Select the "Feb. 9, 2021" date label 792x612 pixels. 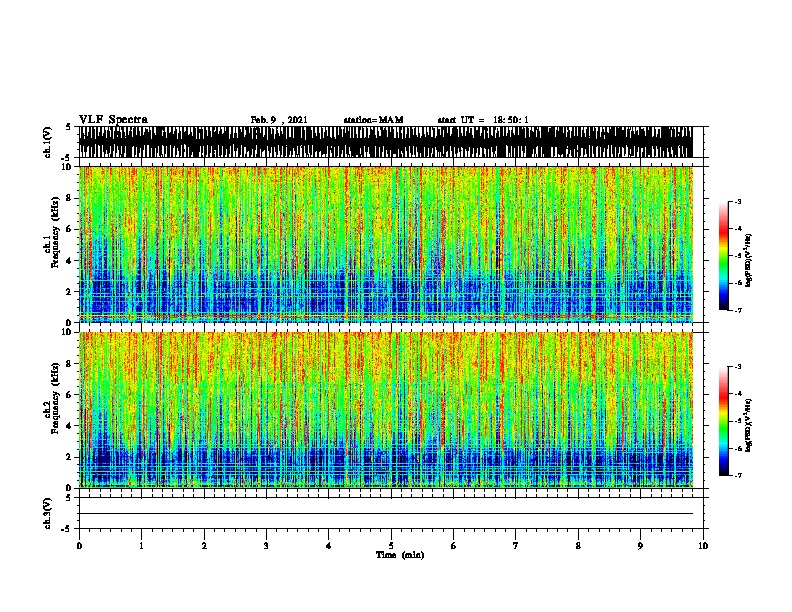click(x=279, y=120)
